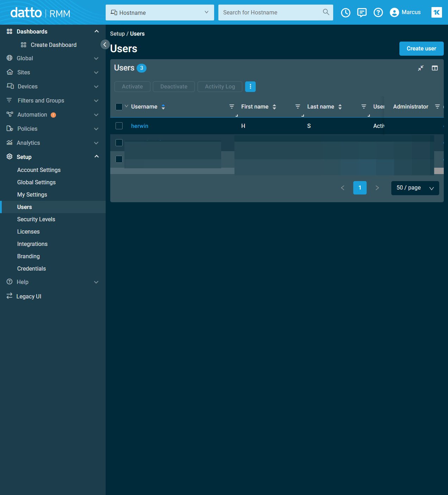Open Licenses in the sidebar
Screen dimensions: 448x495
[28, 231]
